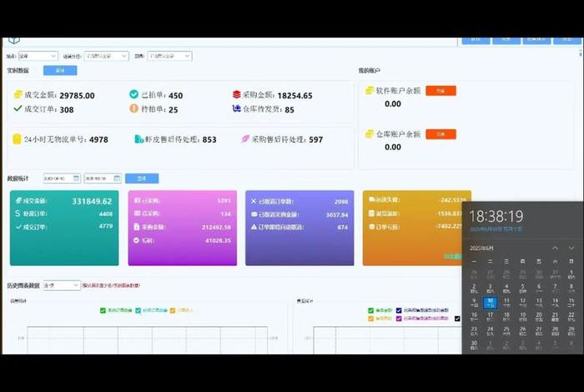Click the teal icon beside 虾皮售后待处理 853
584x392 pixels.
pos(139,138)
